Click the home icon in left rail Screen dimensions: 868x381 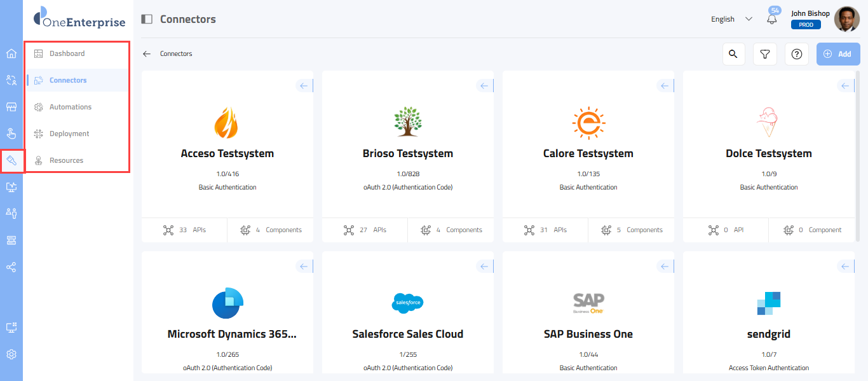(x=11, y=53)
